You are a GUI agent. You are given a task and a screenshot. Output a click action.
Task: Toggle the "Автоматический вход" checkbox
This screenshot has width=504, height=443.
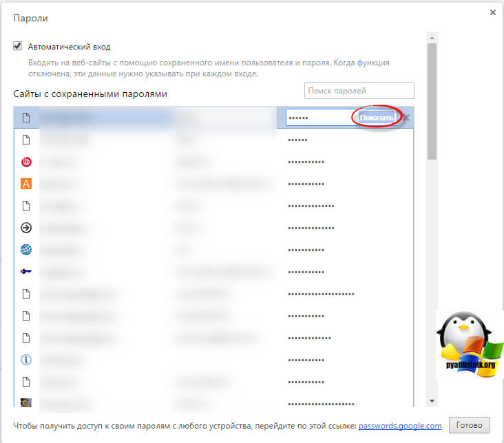18,47
